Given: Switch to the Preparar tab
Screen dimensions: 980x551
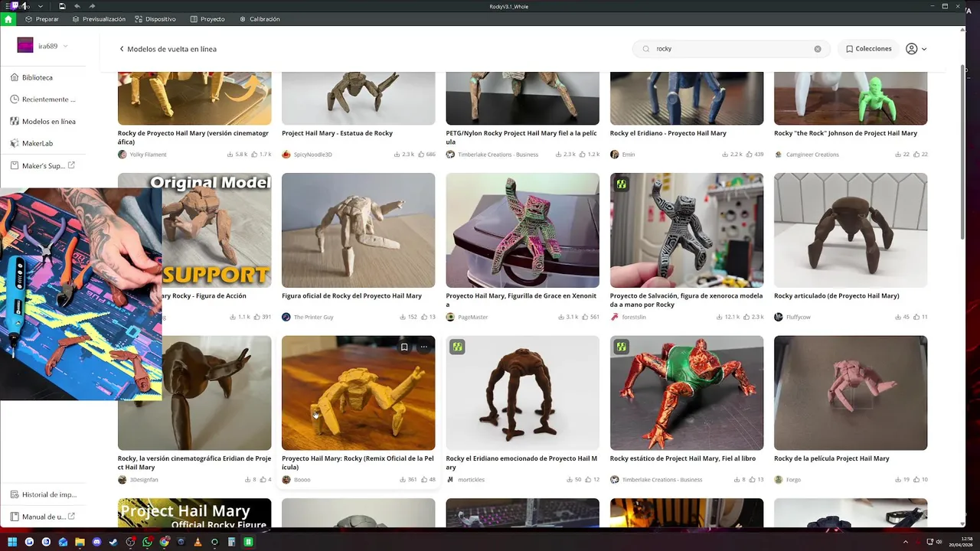Looking at the screenshot, I should (41, 19).
